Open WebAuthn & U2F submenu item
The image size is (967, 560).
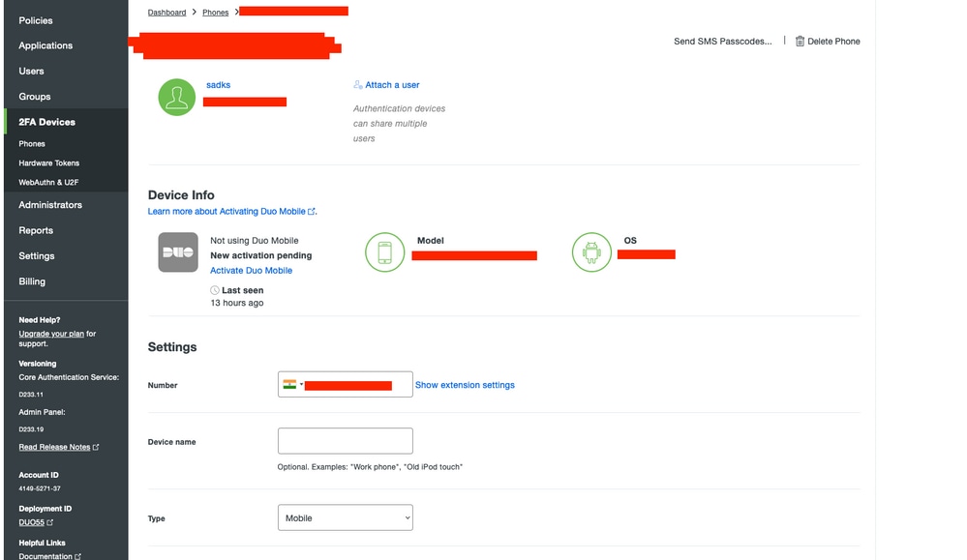pos(48,183)
